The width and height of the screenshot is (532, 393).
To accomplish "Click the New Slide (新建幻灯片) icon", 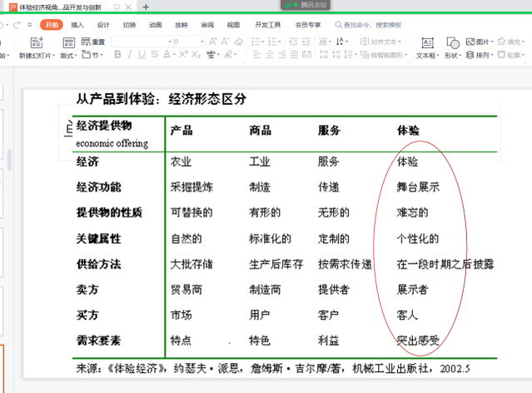I will pos(35,42).
